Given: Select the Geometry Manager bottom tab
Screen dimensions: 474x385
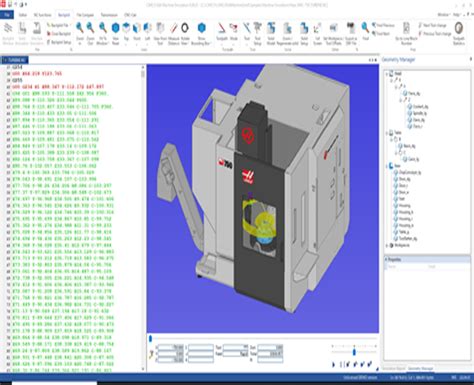Looking at the screenshot, I should [x=421, y=369].
